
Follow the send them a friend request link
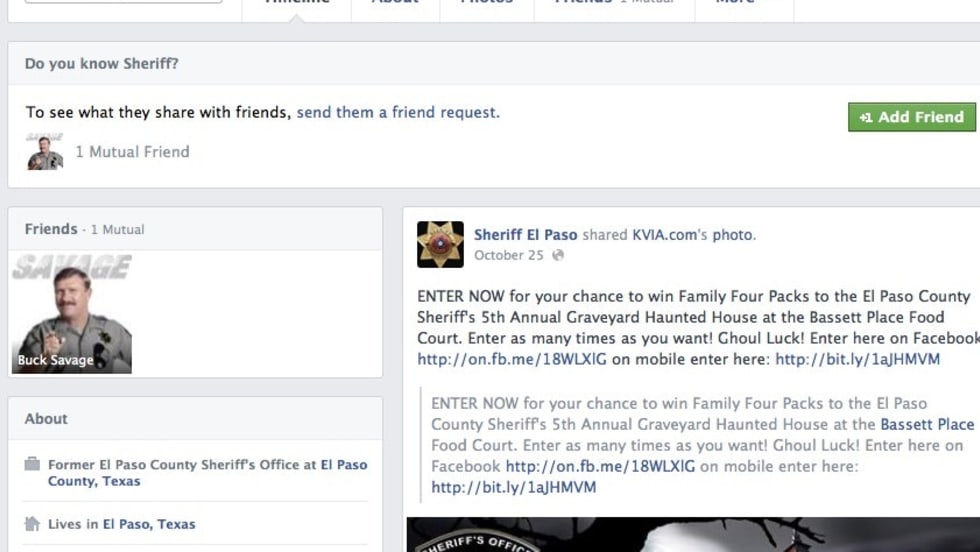click(398, 113)
